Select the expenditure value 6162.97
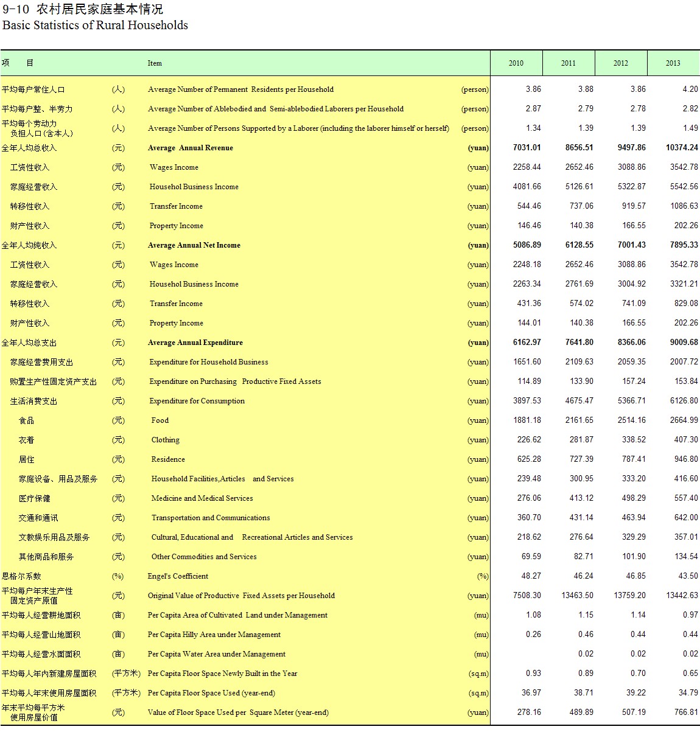 click(x=527, y=343)
